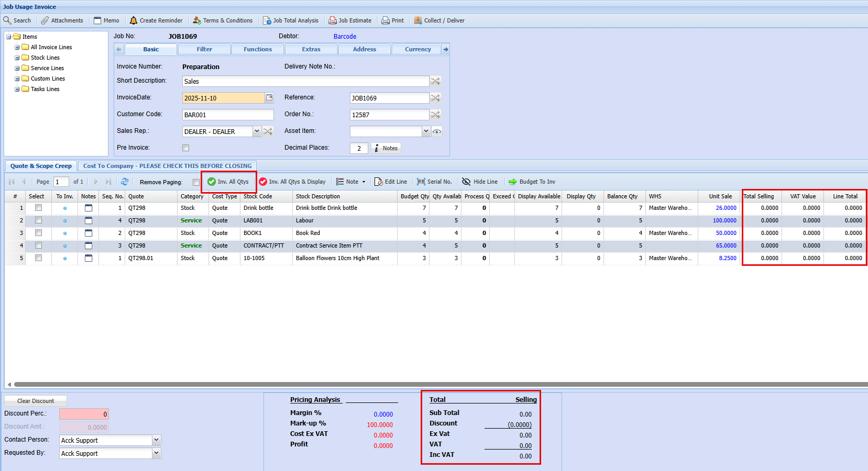Click the Create Reminder bell icon
This screenshot has width=868, height=471.
point(134,20)
